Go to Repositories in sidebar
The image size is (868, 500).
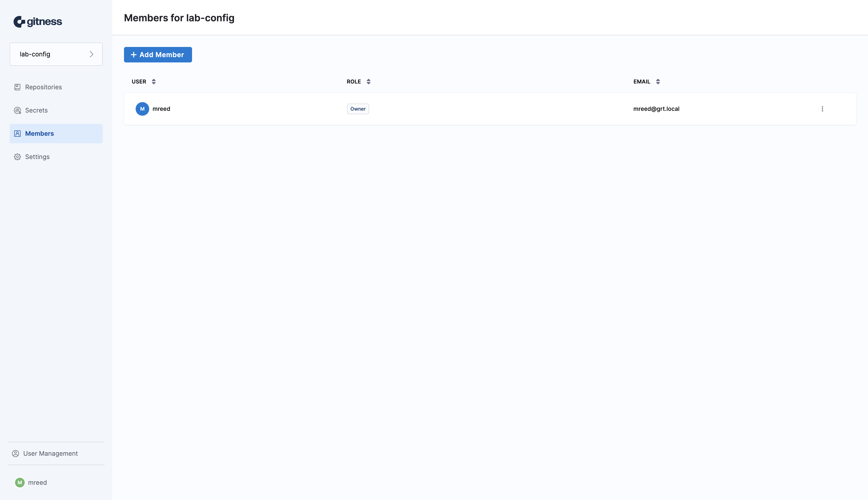(56, 87)
